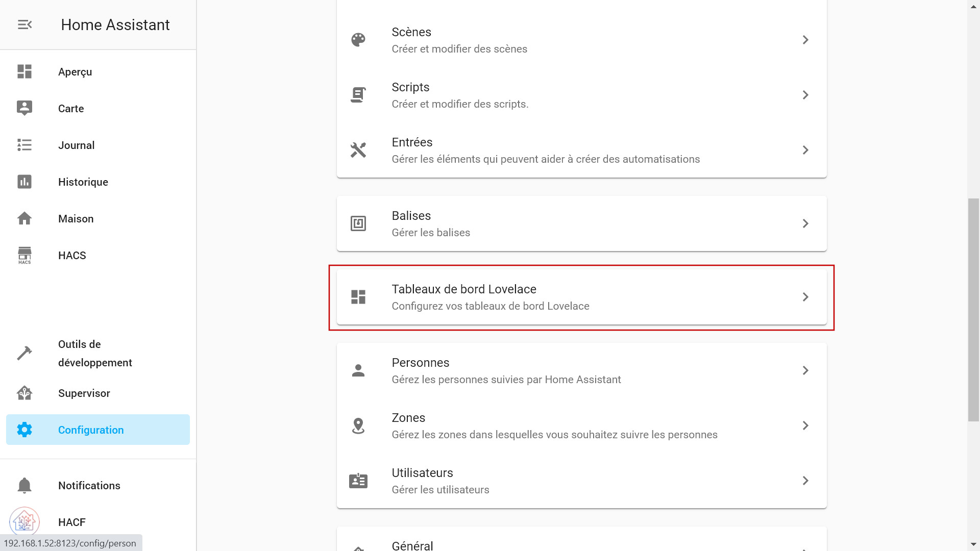Click the Aperçu dashboard icon
The image size is (980, 551).
click(x=24, y=71)
